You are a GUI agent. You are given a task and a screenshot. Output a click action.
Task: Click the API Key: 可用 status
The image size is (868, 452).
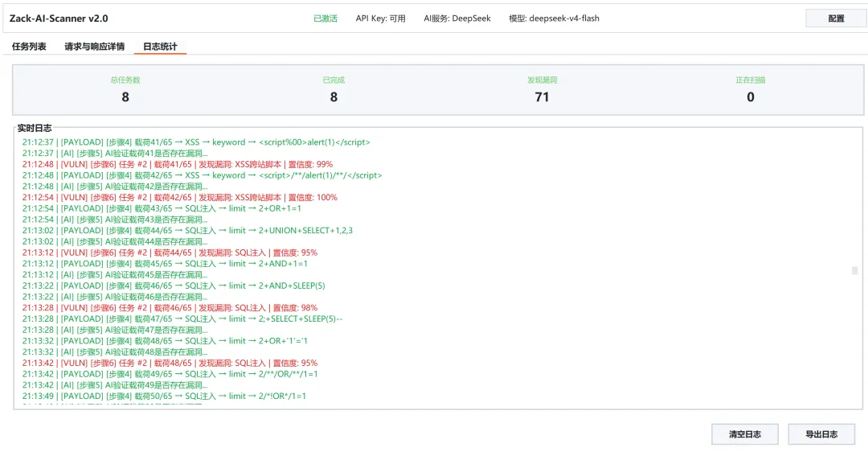(x=380, y=18)
